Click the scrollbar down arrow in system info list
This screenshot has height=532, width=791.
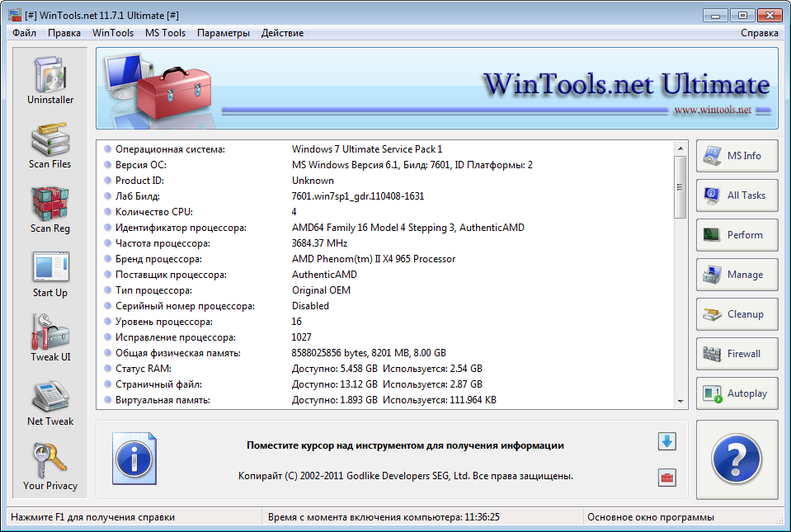[x=680, y=402]
